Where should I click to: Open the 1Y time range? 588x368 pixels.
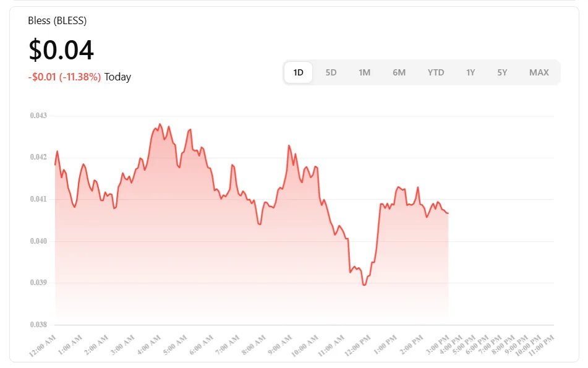[471, 72]
